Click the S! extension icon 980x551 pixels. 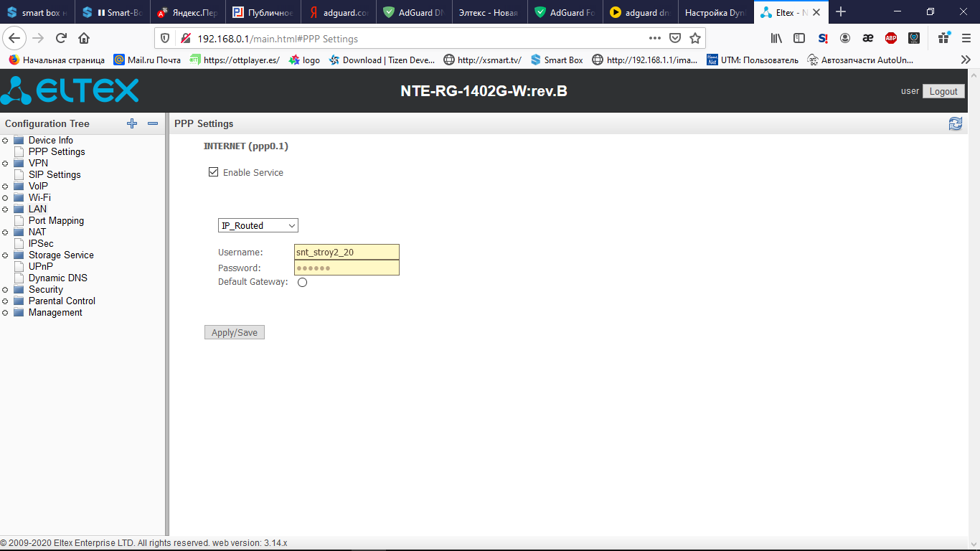point(823,38)
